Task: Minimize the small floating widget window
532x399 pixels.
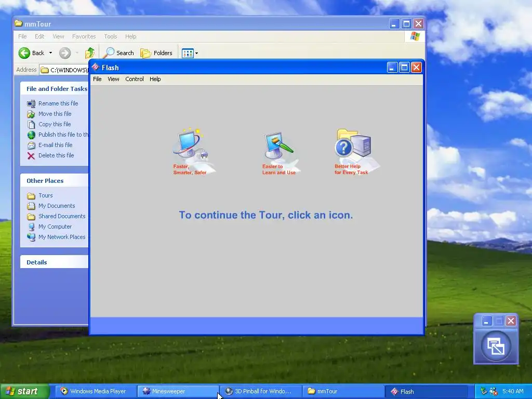Action: tap(486, 321)
